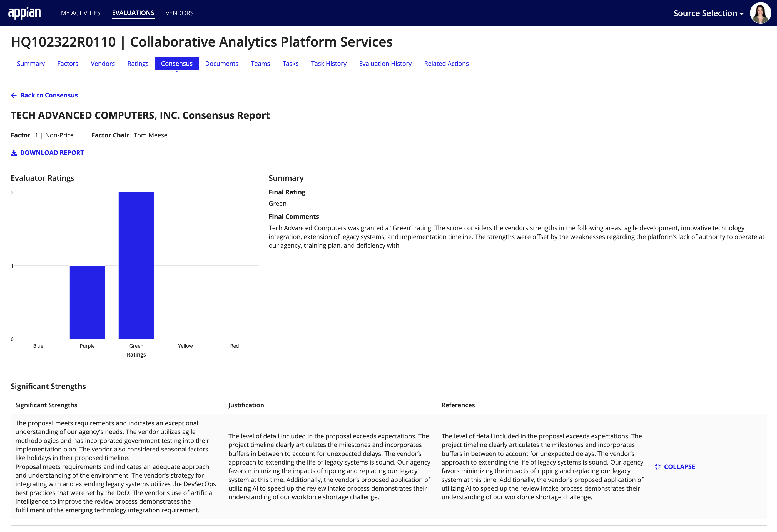The width and height of the screenshot is (777, 532).
Task: View the Task History tab
Action: [329, 64]
